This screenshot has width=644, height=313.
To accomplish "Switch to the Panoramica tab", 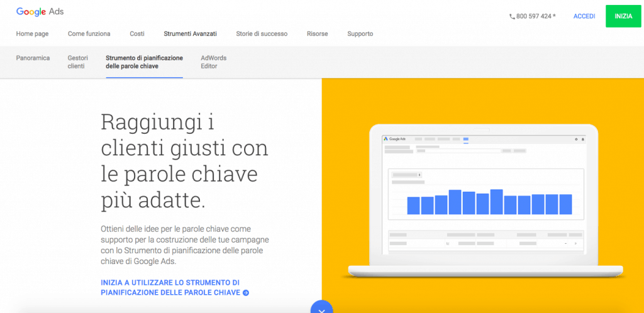I will [33, 58].
